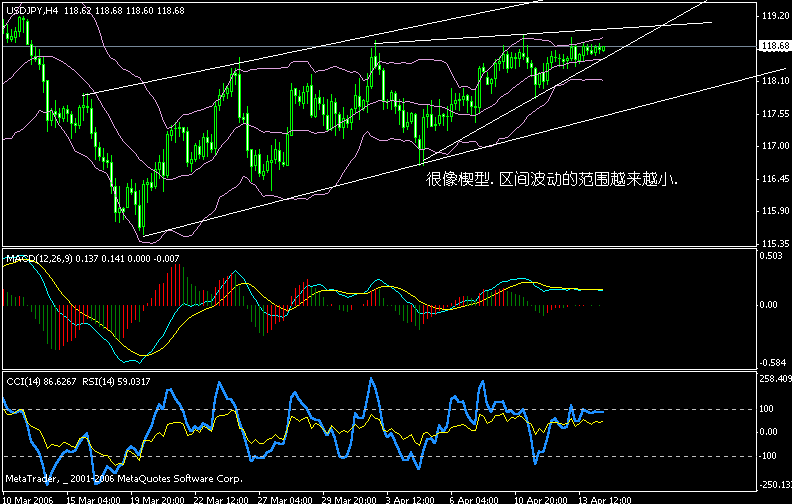
Task: Click the 13 Apr 12:00 time label
Action: tap(605, 500)
